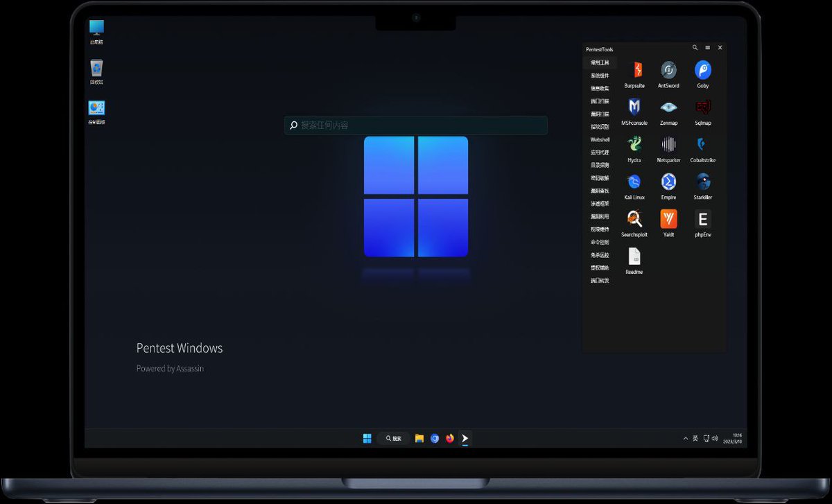Screen dimensions: 832x504
Task: Open the Goby scanner icon
Action: point(703,73)
